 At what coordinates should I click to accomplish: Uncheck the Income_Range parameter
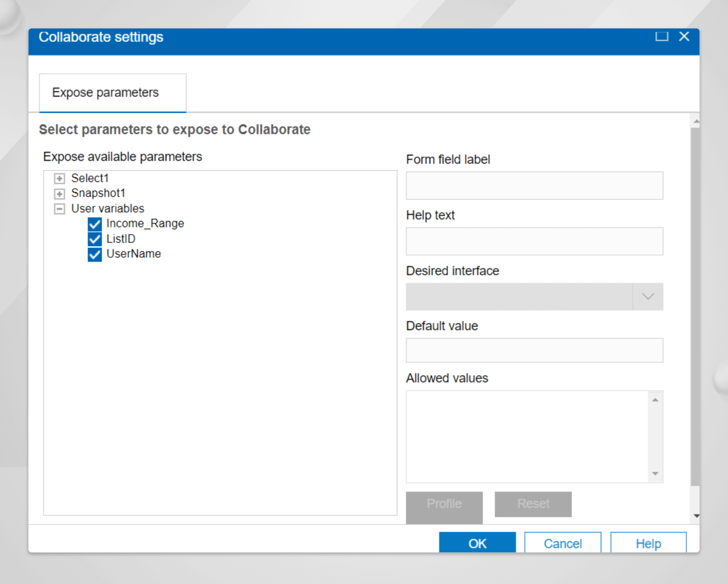click(x=94, y=224)
